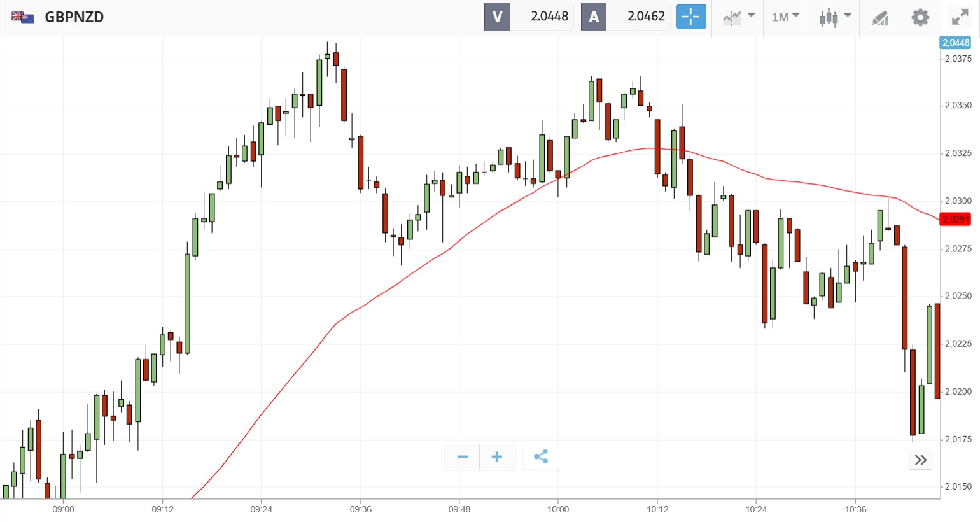Open the drawing and indicators tool
Image resolution: width=980 pixels, height=522 pixels.
(x=880, y=18)
